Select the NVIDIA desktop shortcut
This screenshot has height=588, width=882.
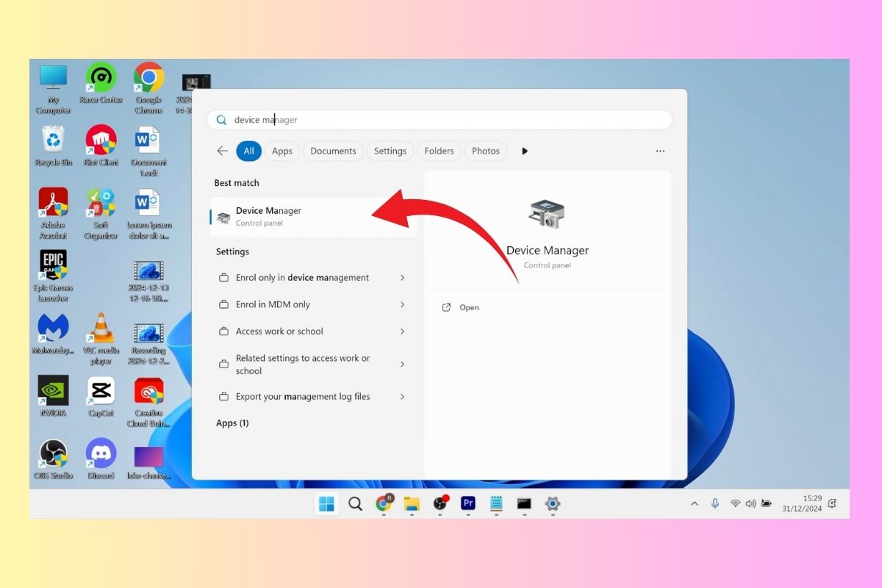point(54,397)
